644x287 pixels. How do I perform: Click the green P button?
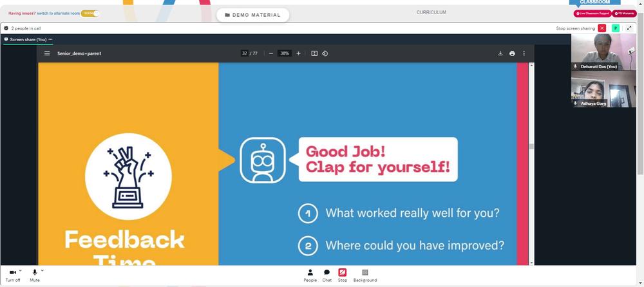pos(615,28)
